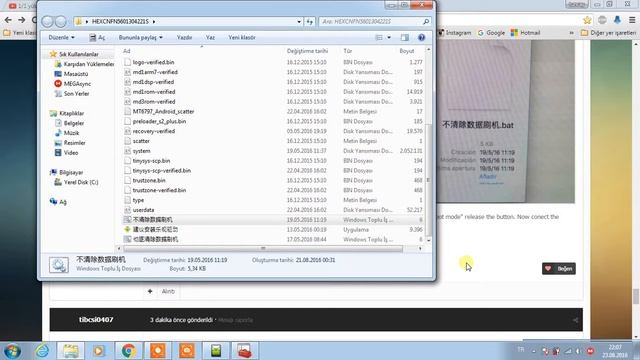Open Chrome menu hamburger icon
The width and height of the screenshot is (640, 360).
click(x=632, y=20)
